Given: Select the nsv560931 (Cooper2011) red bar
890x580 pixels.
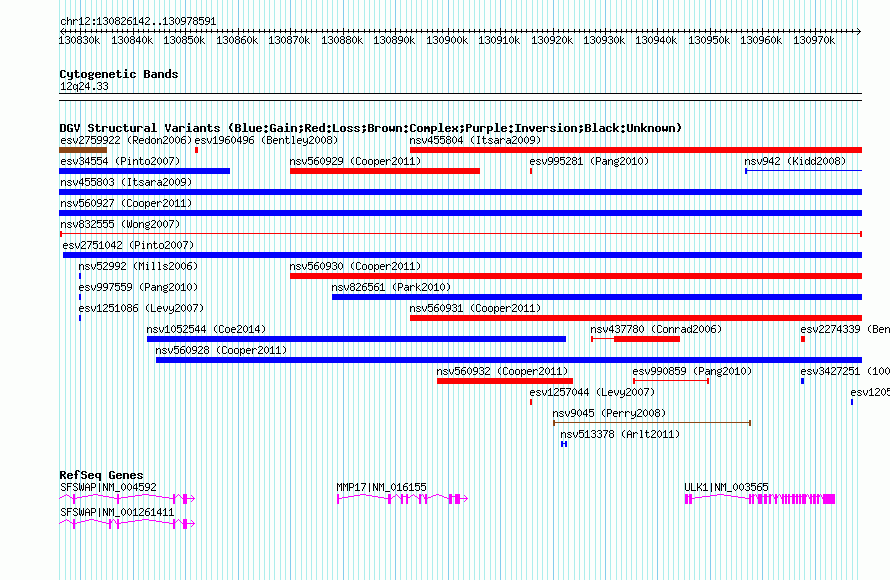Looking at the screenshot, I should click(636, 318).
